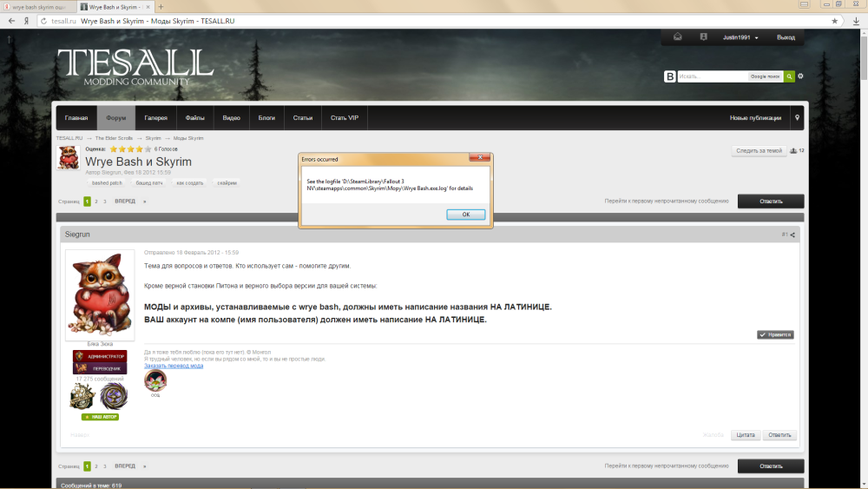Click the post's Ответить button next to Цитата

[x=779, y=435]
